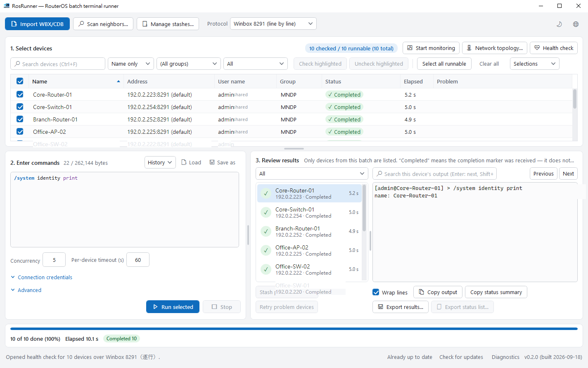Toggle dark mode moon icon

[559, 24]
